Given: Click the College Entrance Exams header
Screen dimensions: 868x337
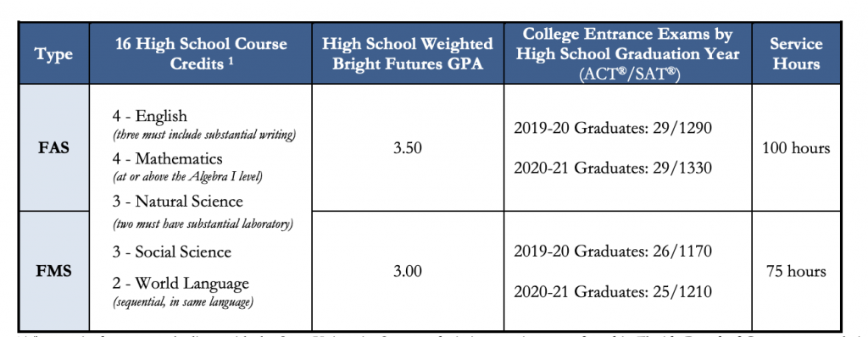Looking at the screenshot, I should coord(628,53).
